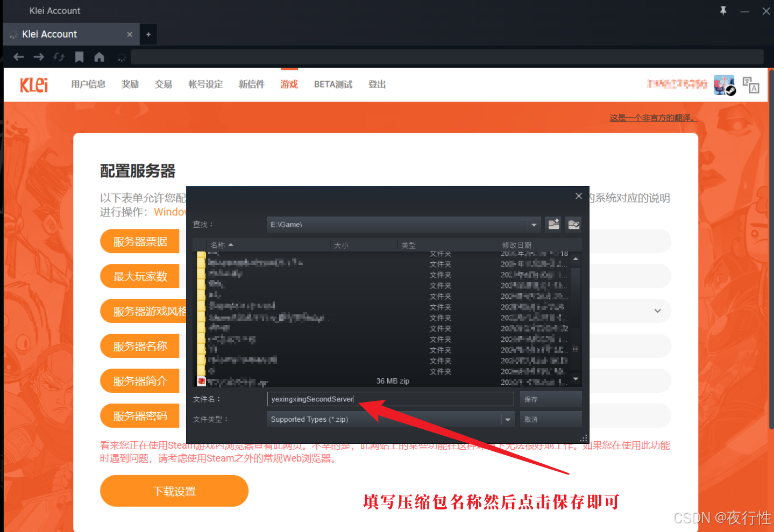
Task: Toggle the page translation icon
Action: tap(751, 85)
